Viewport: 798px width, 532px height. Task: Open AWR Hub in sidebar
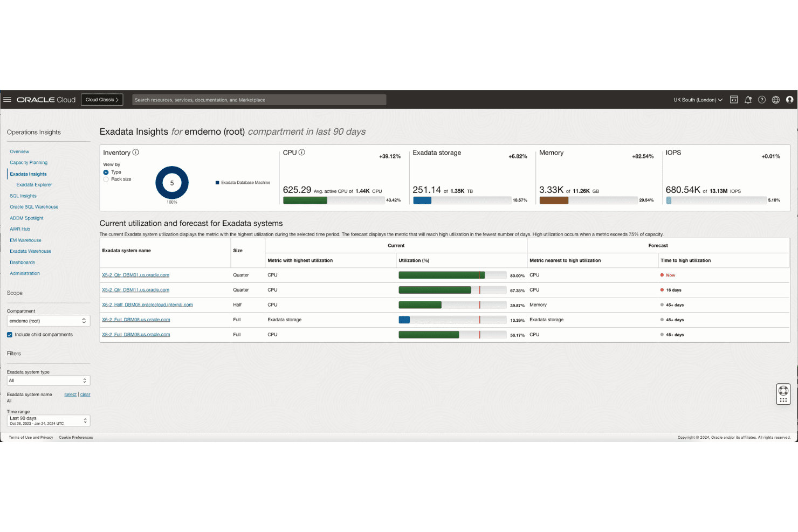coord(20,229)
